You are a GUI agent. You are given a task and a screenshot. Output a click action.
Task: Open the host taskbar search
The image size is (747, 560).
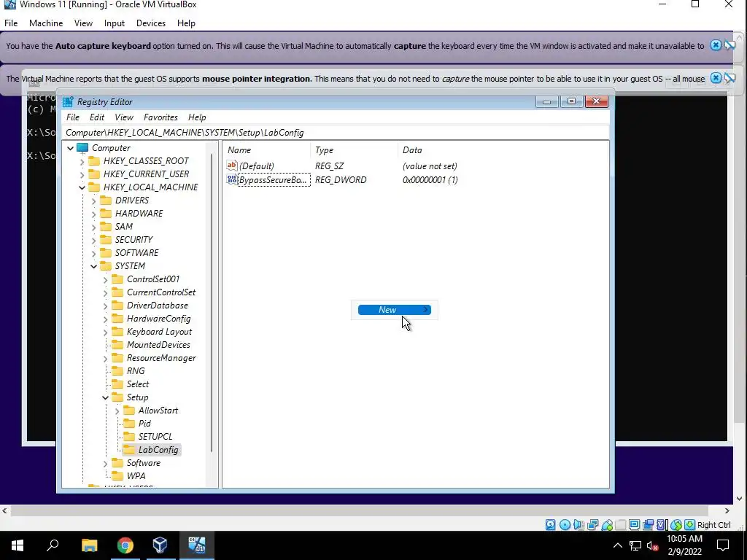click(53, 545)
